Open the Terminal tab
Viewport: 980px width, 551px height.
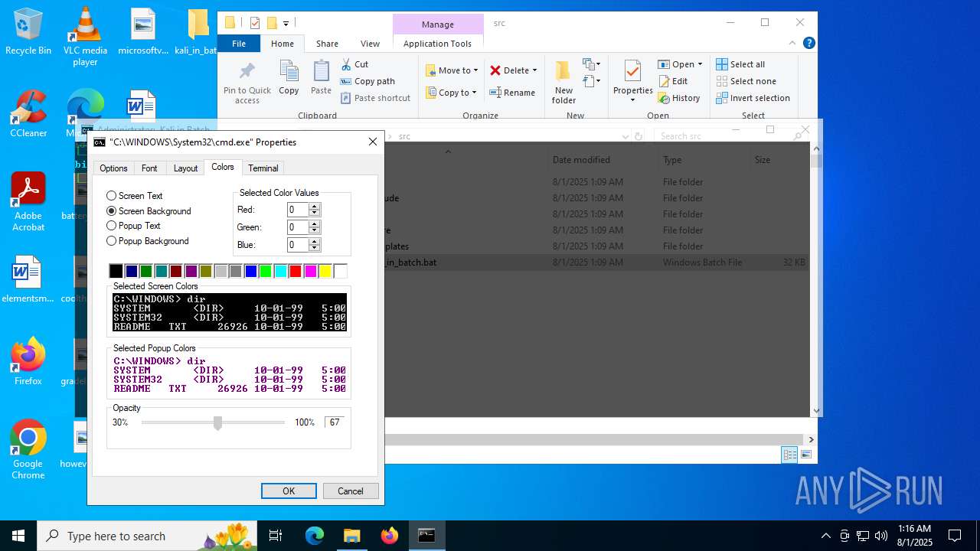tap(263, 168)
